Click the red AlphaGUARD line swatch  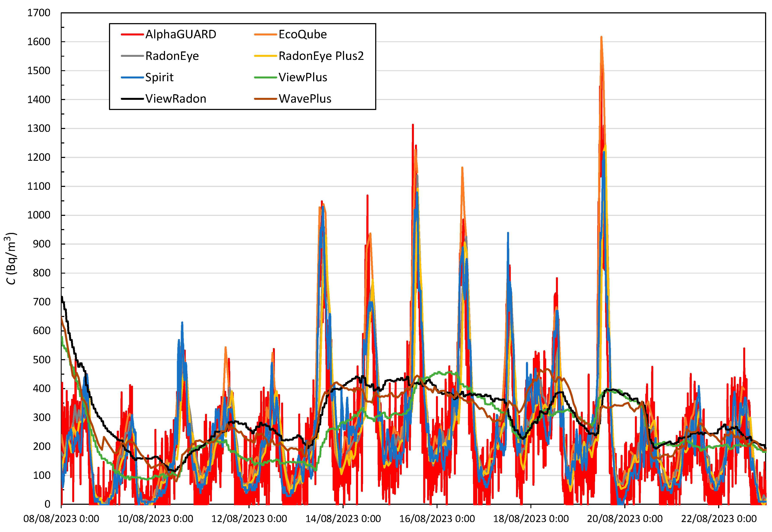[x=132, y=34]
